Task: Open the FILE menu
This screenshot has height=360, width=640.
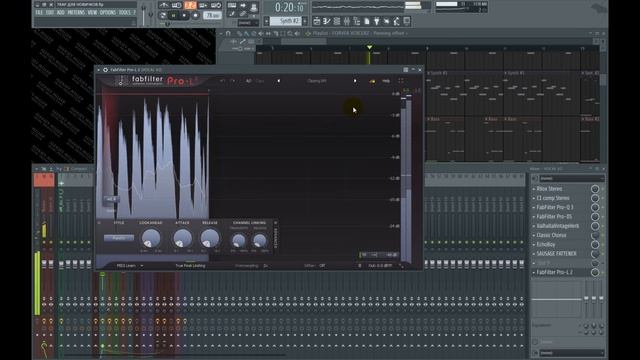Action: [39, 13]
